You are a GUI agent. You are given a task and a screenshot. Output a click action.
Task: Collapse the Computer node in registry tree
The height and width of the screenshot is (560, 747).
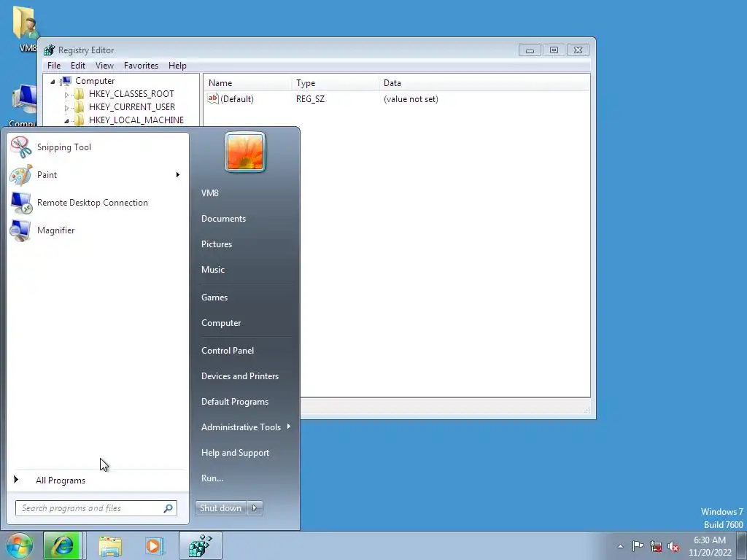pos(53,82)
